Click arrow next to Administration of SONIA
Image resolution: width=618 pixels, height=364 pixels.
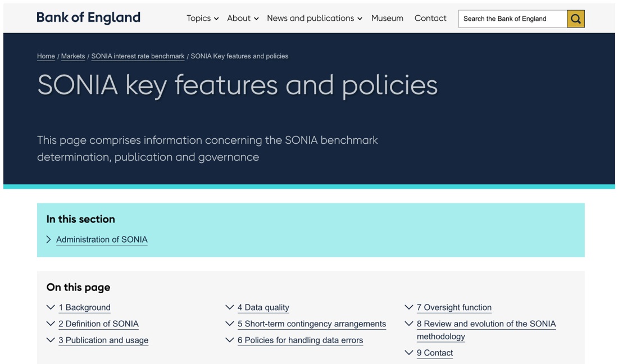tap(48, 239)
